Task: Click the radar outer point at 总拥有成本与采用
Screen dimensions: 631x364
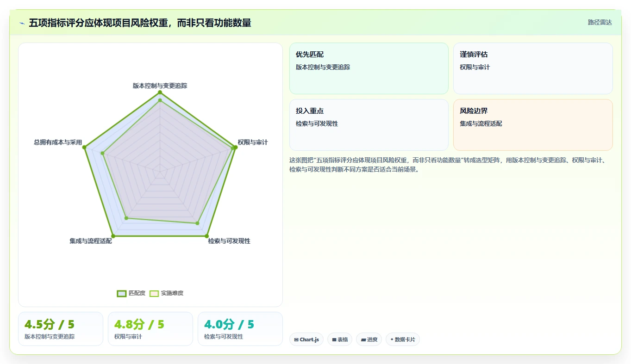Action: click(85, 148)
